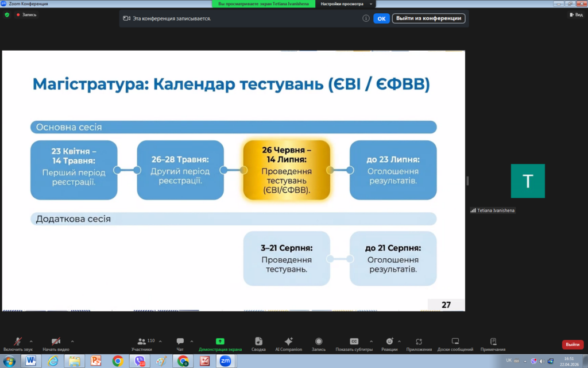The height and width of the screenshot is (368, 588).
Task: Click Выйти из конференции button
Action: pyautogui.click(x=428, y=18)
